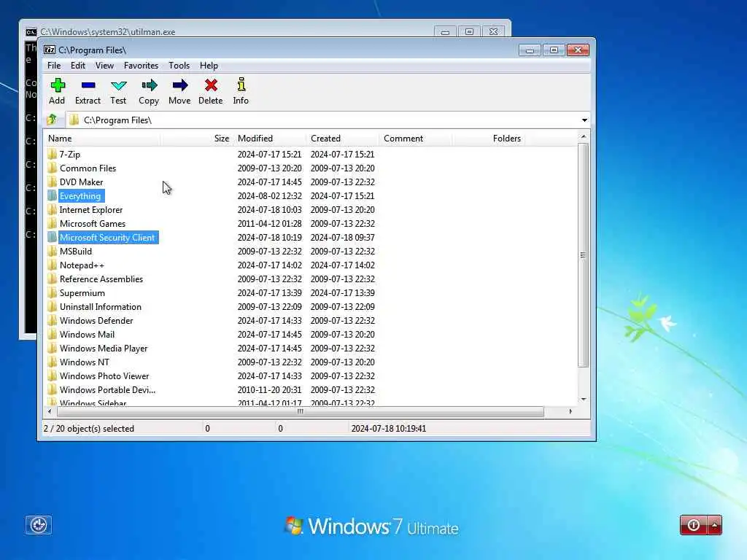
Task: Click the vertical scrollbar thumb
Action: [x=583, y=255]
